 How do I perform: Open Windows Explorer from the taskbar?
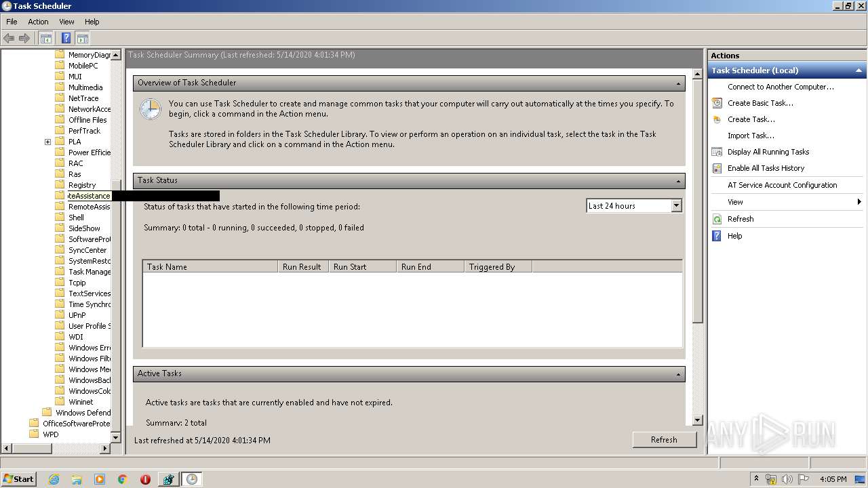[x=77, y=479]
